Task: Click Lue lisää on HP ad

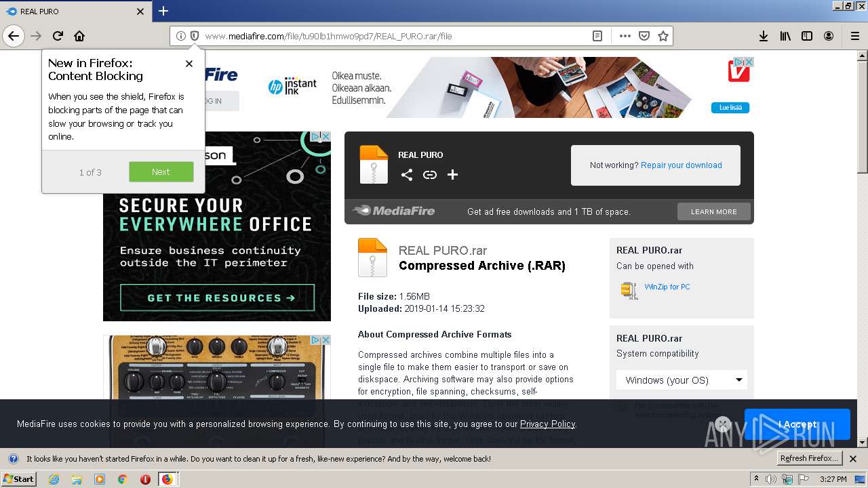Action: point(730,108)
